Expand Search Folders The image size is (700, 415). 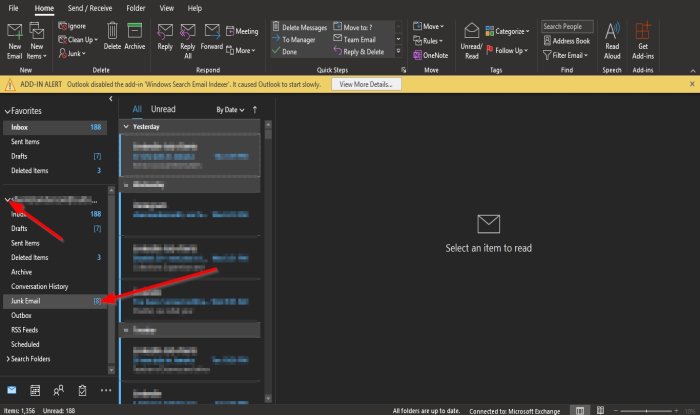[x=8, y=359]
